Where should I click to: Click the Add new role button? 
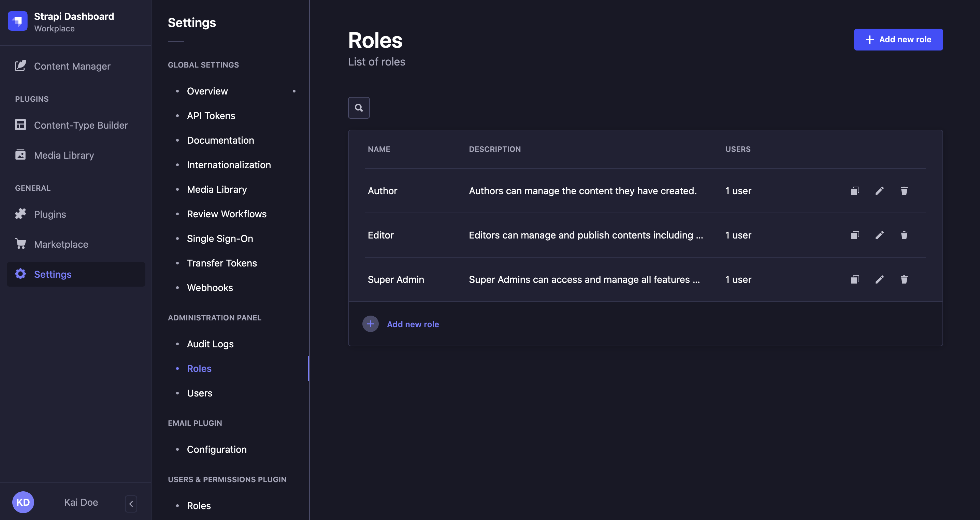pyautogui.click(x=898, y=39)
